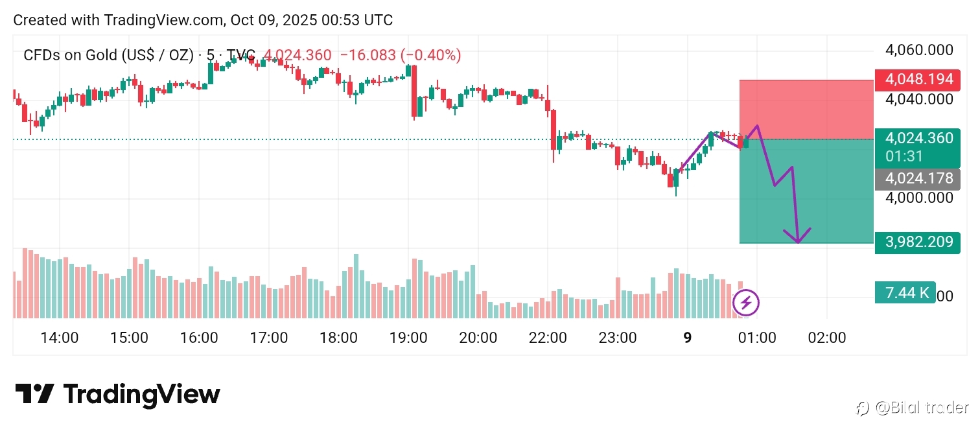
Task: Click the -16.083 (-0.40%) change value
Action: [400, 56]
